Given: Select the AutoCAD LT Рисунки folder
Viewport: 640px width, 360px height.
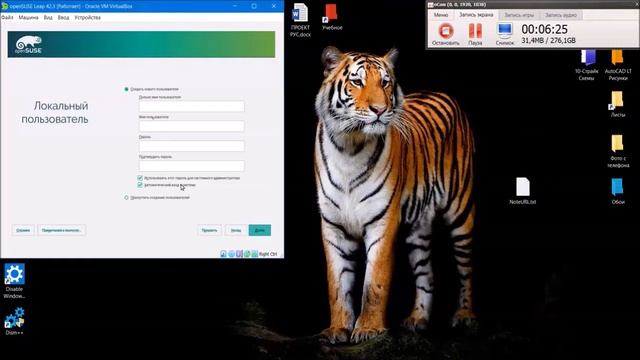Looking at the screenshot, I should [618, 64].
